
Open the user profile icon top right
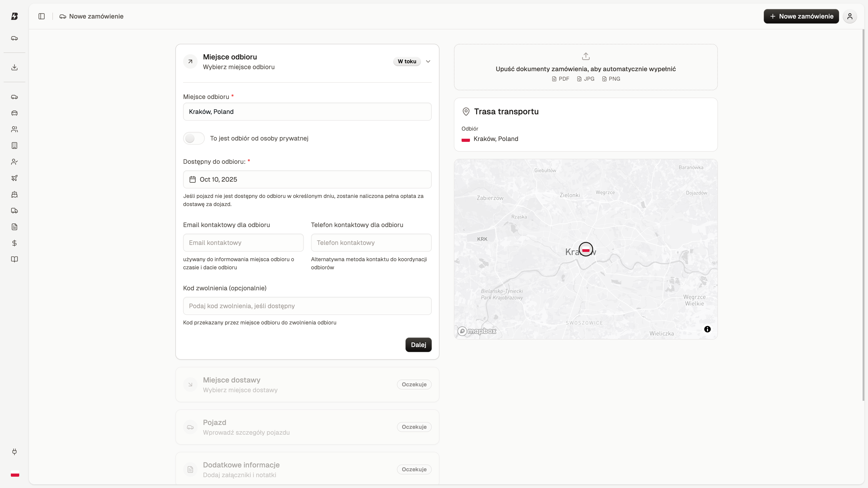[x=850, y=16]
